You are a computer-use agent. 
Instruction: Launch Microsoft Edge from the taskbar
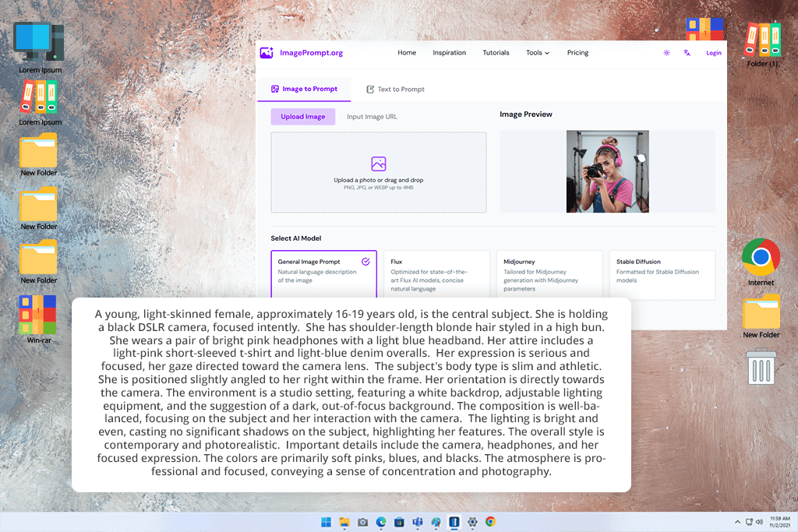click(x=381, y=522)
